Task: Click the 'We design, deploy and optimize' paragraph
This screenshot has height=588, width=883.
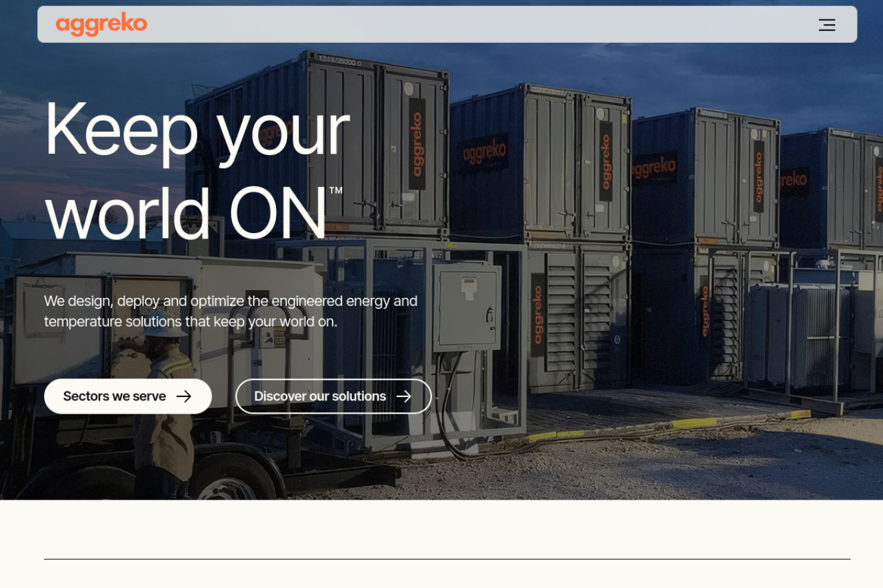Action: click(230, 311)
